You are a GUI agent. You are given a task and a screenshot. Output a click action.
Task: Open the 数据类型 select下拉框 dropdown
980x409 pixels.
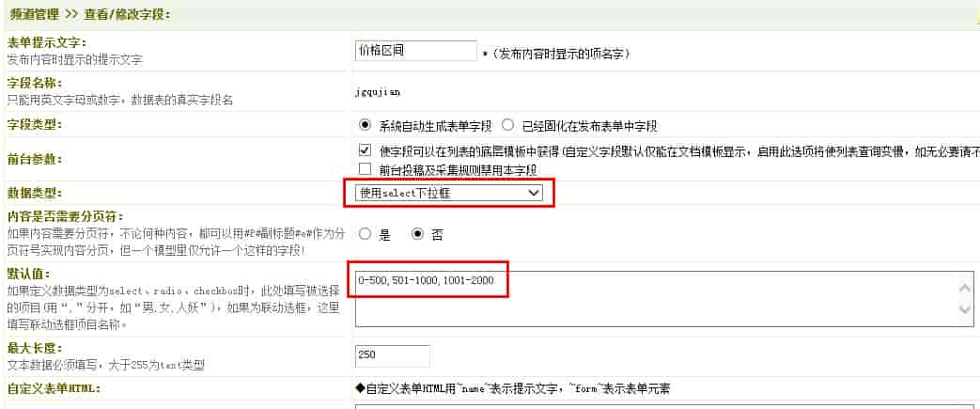[x=449, y=194]
